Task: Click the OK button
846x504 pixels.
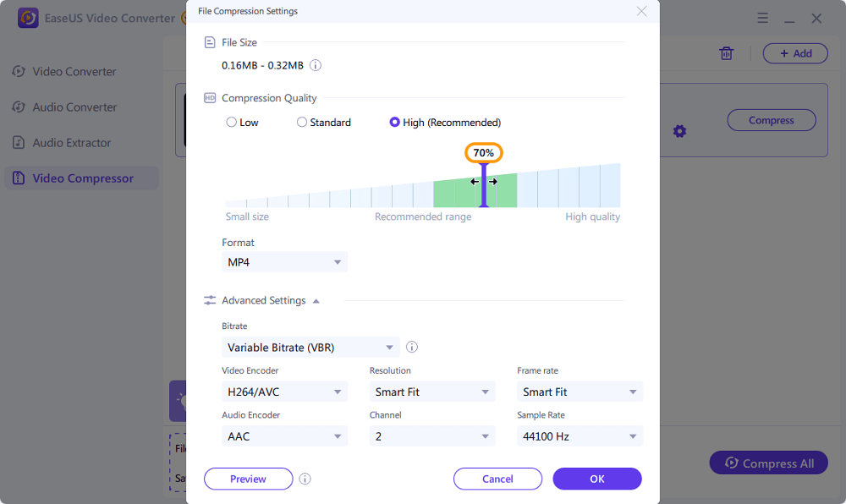Action: click(597, 479)
